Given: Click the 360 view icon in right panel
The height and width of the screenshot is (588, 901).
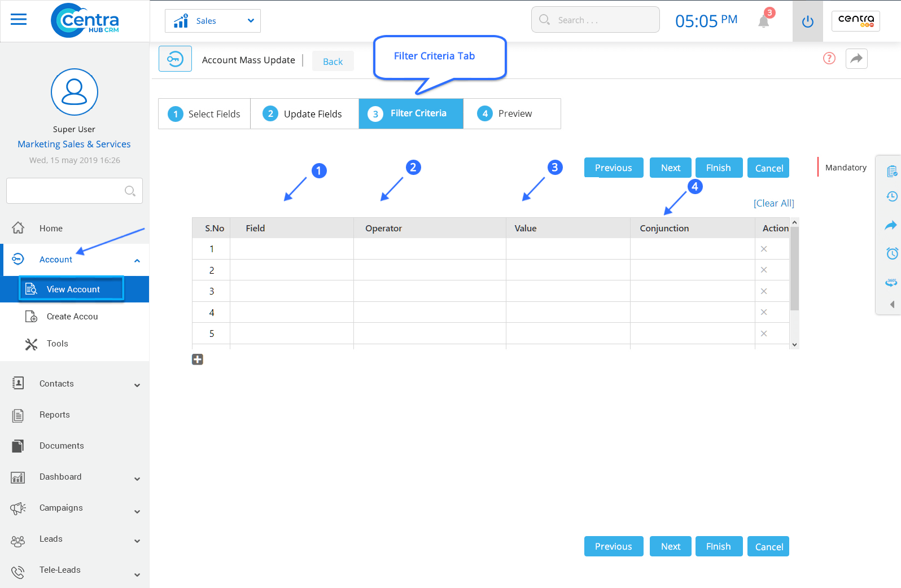Looking at the screenshot, I should click(891, 282).
